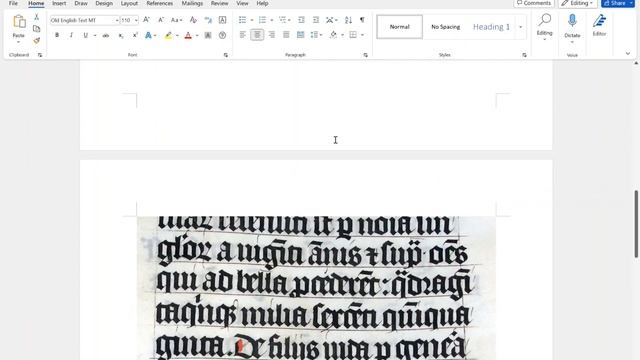
Task: Align text right
Action: [x=271, y=35]
